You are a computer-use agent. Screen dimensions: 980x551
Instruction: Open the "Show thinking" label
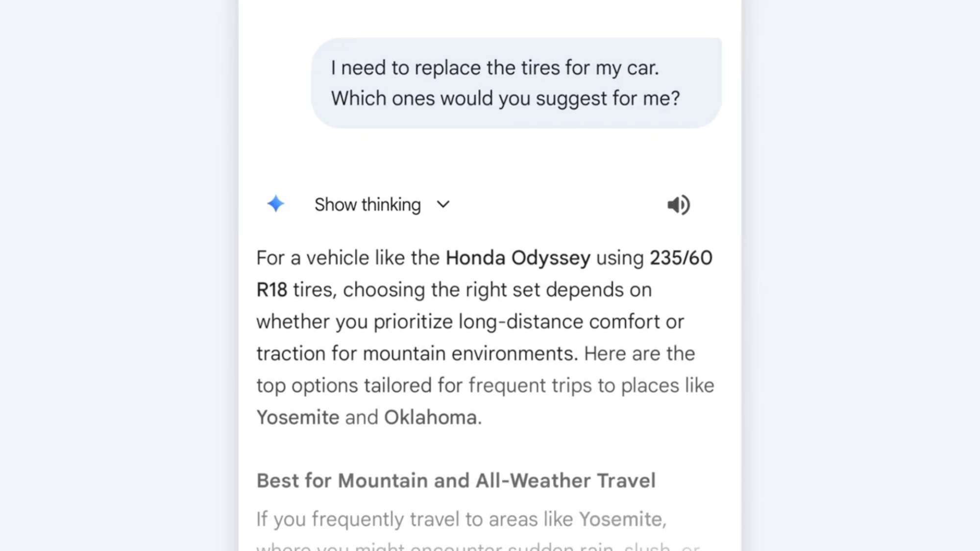point(367,205)
